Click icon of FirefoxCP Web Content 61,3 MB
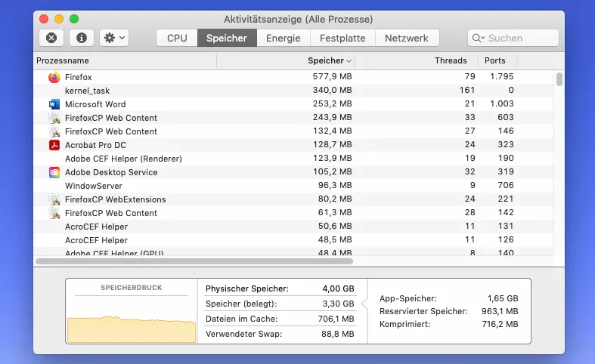The height and width of the screenshot is (364, 595). (x=54, y=213)
